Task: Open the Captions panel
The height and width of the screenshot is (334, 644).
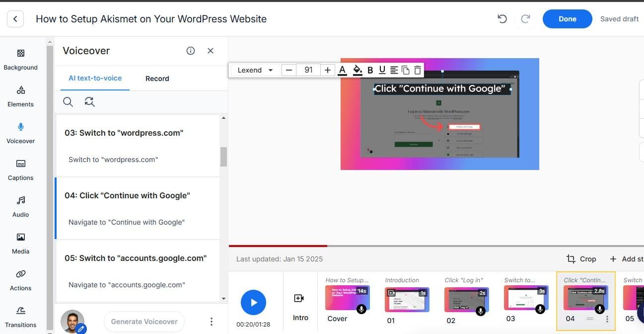Action: [20, 170]
